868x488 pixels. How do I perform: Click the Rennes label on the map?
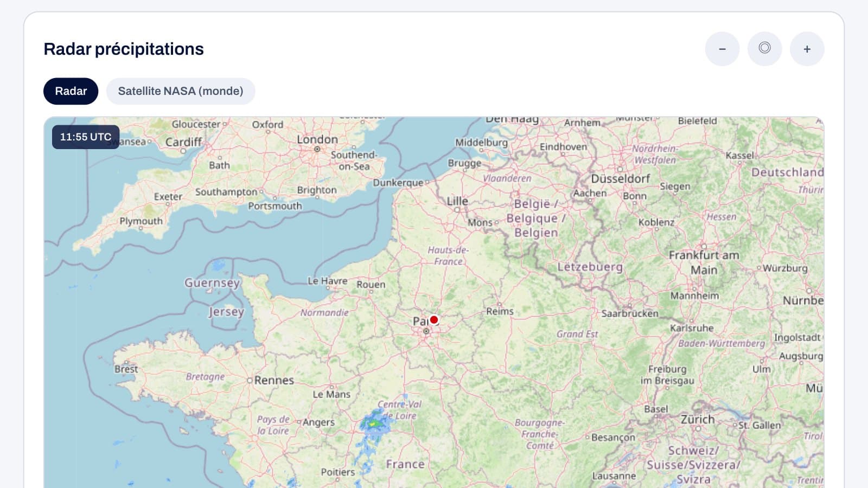tap(274, 380)
